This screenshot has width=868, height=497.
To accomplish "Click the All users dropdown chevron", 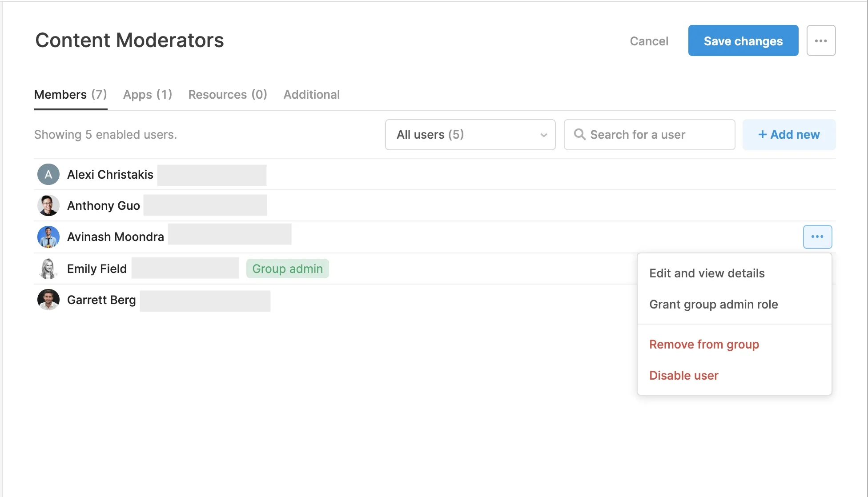I will coord(543,135).
